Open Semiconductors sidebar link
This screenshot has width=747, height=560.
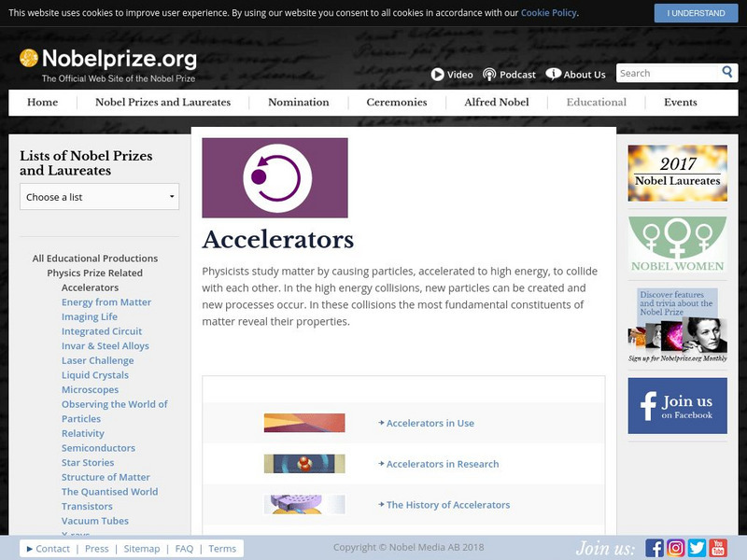pos(98,448)
